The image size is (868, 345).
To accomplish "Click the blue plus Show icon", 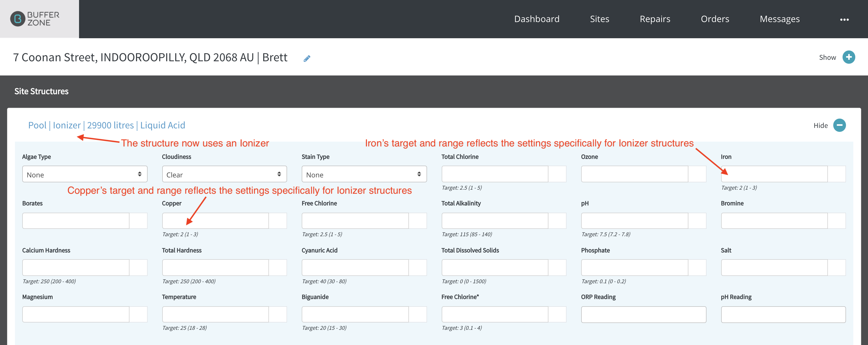I will click(x=848, y=57).
